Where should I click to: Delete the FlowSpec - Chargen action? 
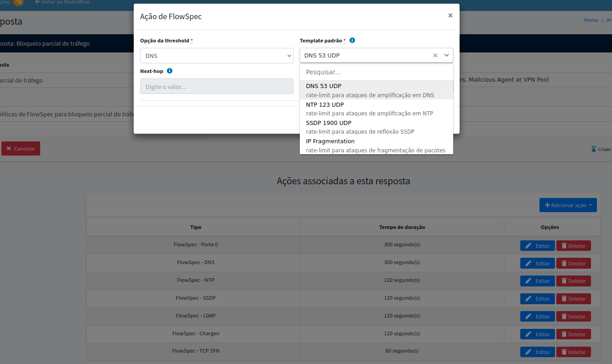[x=574, y=334]
